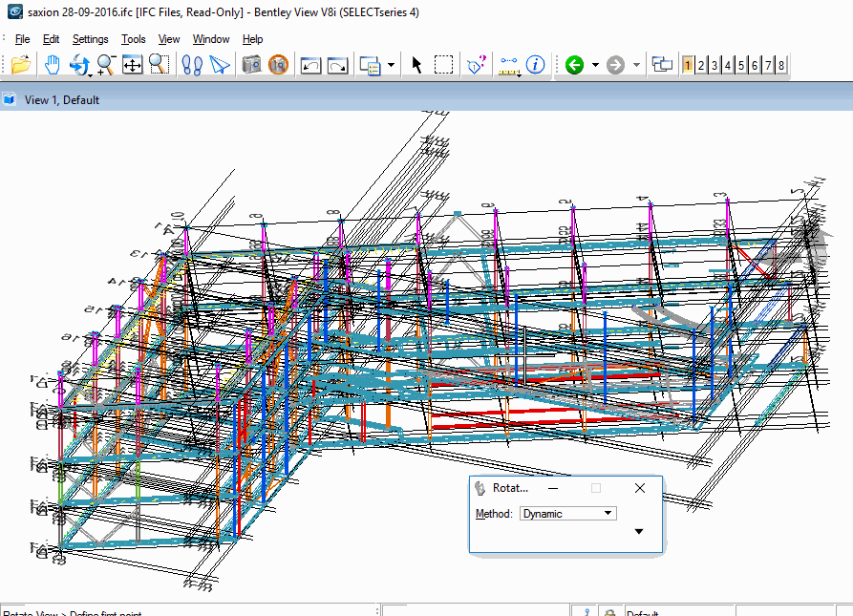Toggle view 4 button
This screenshot has width=853, height=616.
728,65
